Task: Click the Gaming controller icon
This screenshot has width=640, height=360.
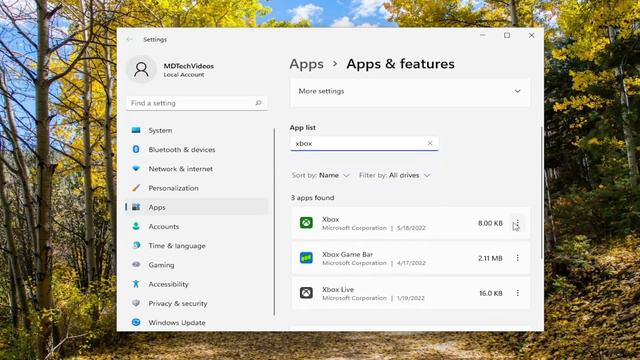Action: (x=136, y=264)
